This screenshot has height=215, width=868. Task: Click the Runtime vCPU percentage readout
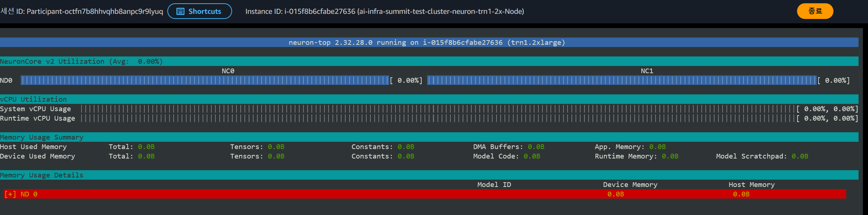point(827,118)
